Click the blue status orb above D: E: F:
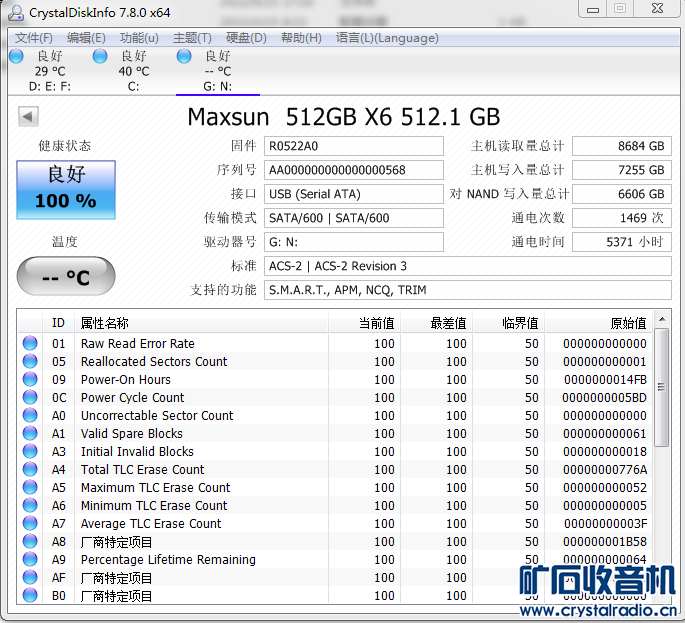This screenshot has width=685, height=623. pyautogui.click(x=17, y=56)
